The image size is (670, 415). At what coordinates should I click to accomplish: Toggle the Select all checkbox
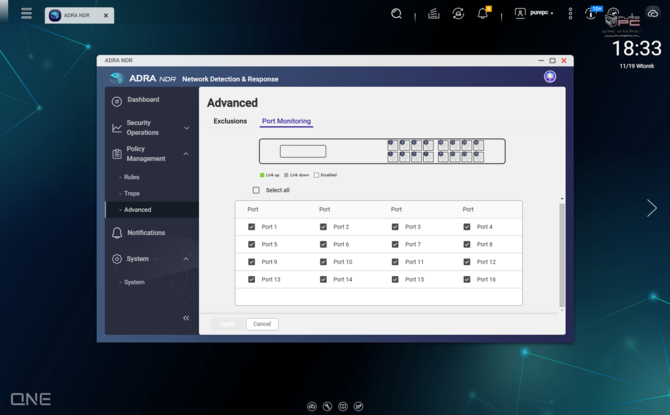(256, 190)
